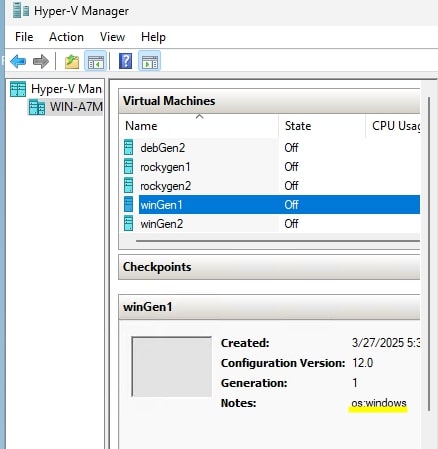Click the winGen1 preview thumbnail
Image resolution: width=438 pixels, height=449 pixels.
(x=172, y=366)
